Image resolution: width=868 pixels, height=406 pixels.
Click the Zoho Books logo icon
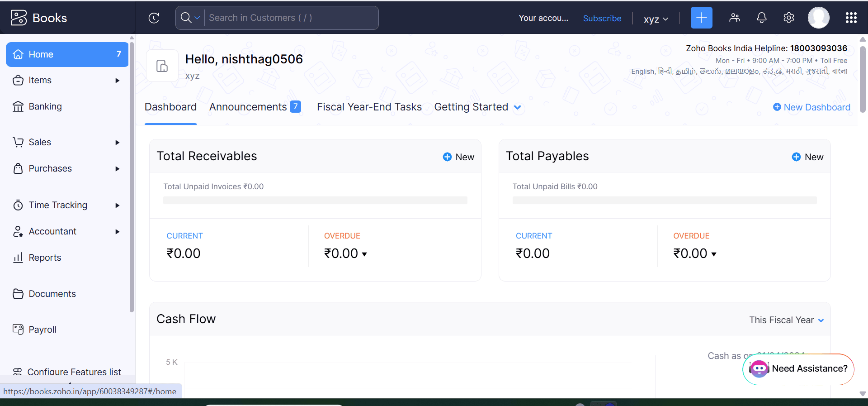point(19,18)
